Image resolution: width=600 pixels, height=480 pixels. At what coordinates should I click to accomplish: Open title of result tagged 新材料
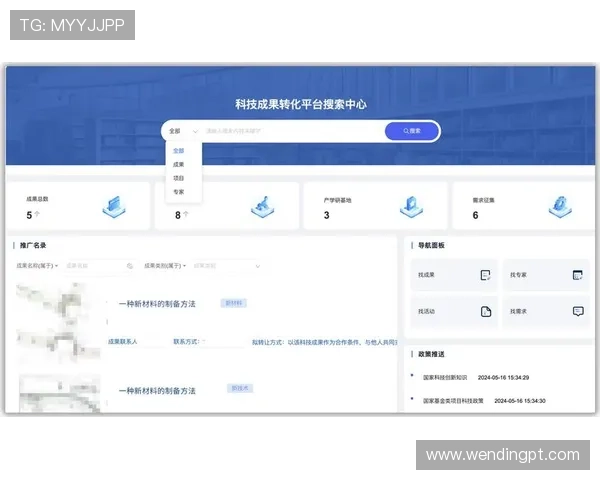point(157,304)
